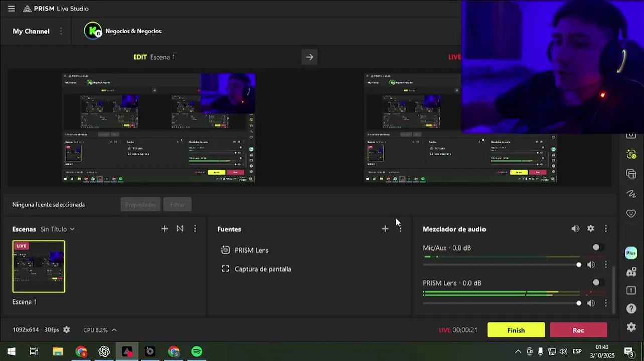Open Escenas panel more options
644x361 pixels.
tap(195, 229)
